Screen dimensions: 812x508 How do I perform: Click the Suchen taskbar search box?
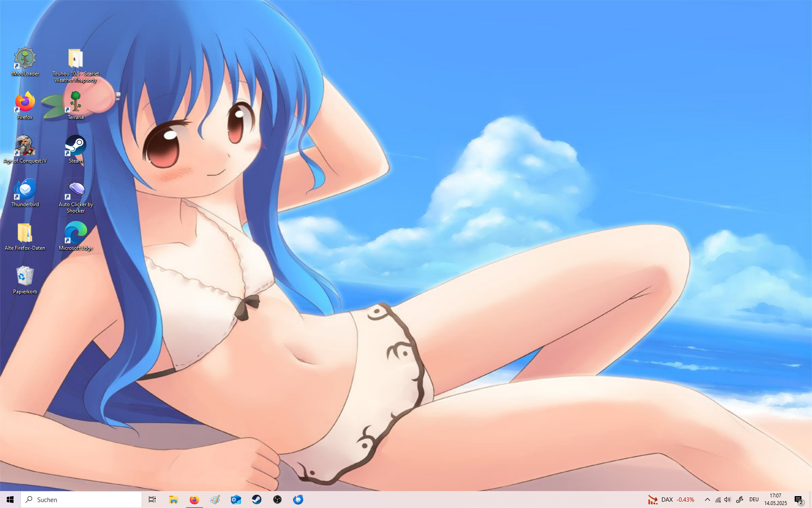[81, 500]
